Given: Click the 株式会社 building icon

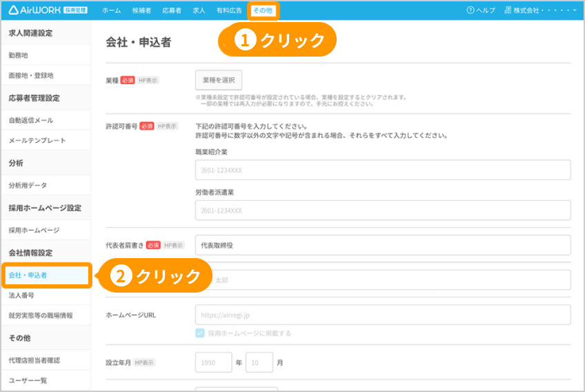Looking at the screenshot, I should (508, 10).
